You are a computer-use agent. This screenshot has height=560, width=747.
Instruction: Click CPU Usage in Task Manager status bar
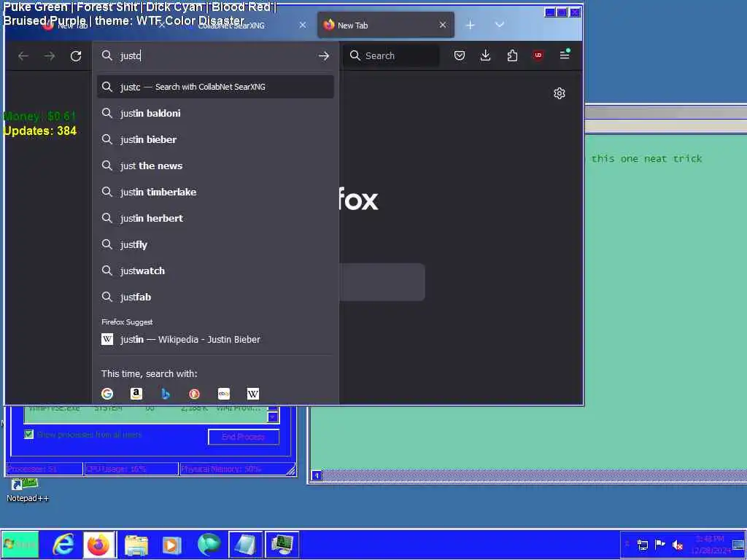tap(131, 469)
